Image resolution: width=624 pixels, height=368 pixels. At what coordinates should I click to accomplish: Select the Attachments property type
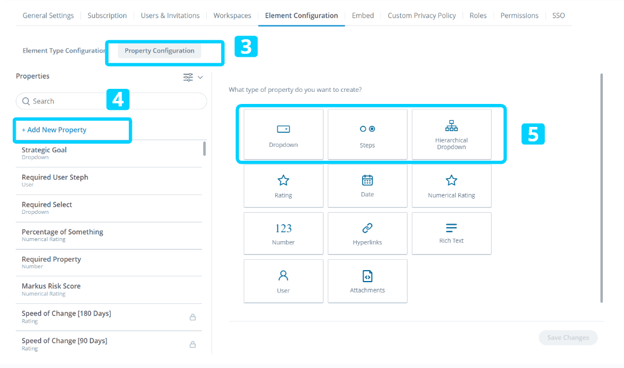click(367, 281)
